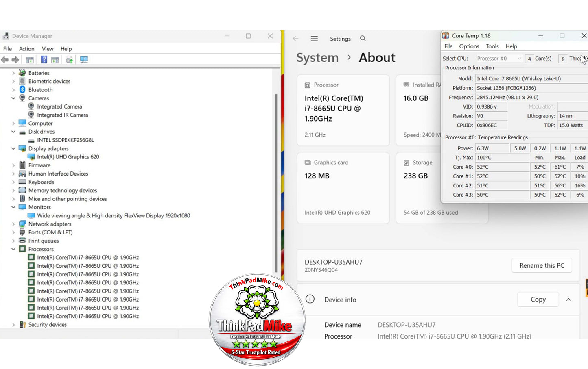
Task: Open the Options menu in Core Temp
Action: coord(469,46)
